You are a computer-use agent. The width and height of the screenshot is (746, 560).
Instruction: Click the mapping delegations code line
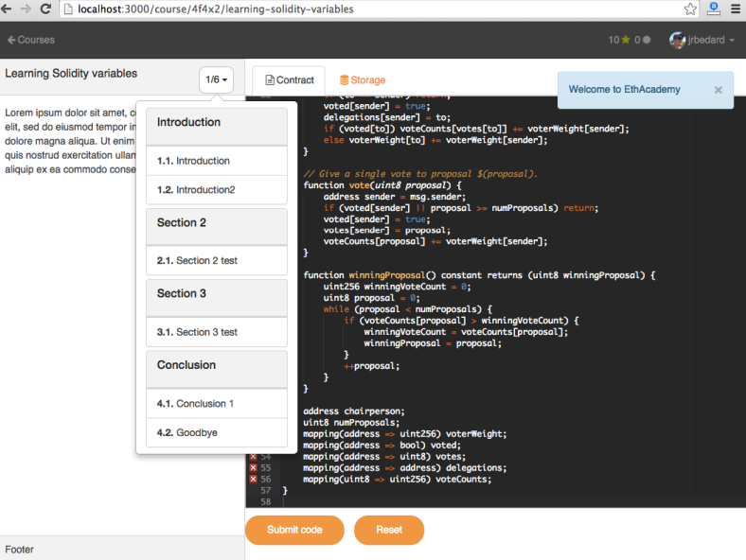405,468
